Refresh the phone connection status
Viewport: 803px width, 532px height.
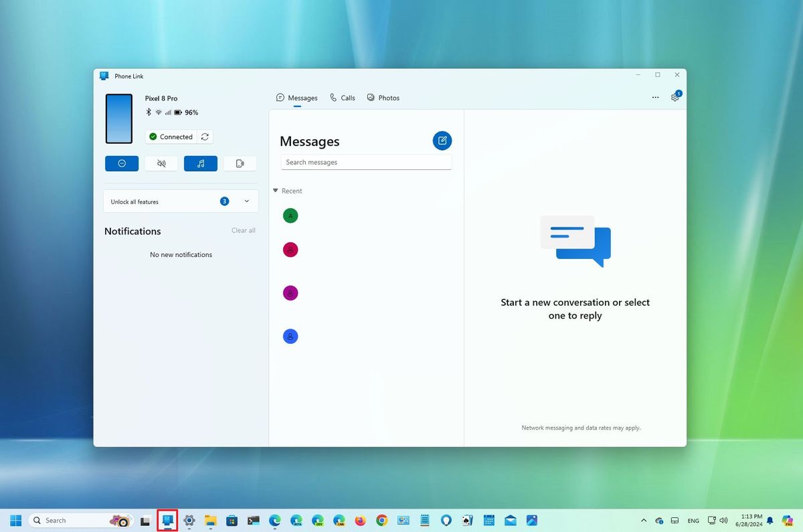[205, 137]
